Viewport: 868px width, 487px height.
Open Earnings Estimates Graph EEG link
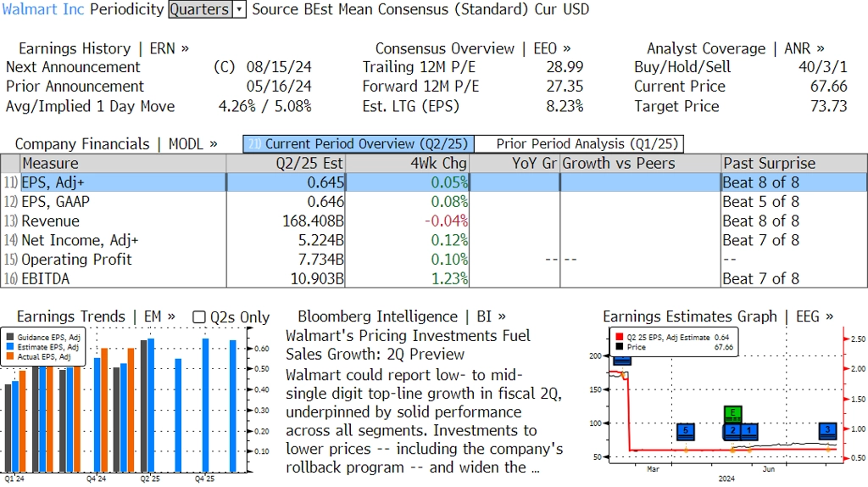(718, 317)
